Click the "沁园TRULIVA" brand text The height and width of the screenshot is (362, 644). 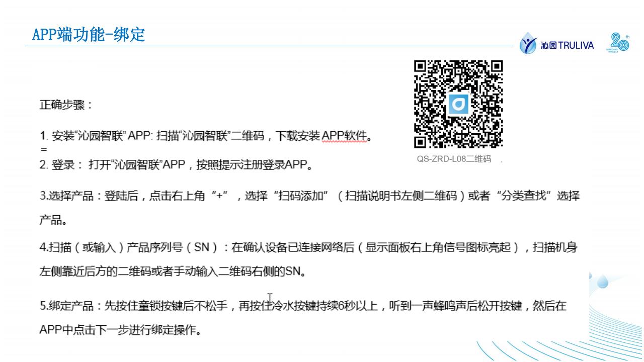pyautogui.click(x=567, y=46)
